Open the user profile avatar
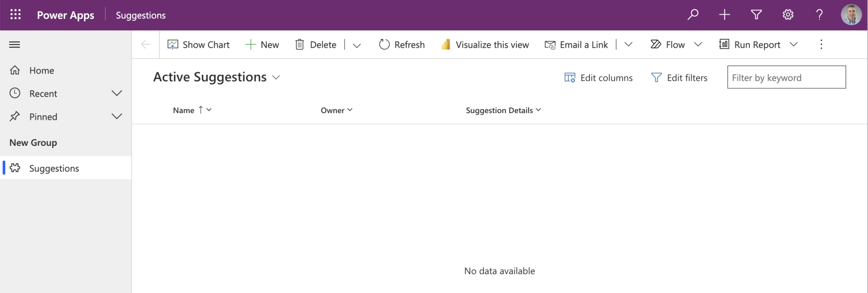868x293 pixels. (x=851, y=15)
